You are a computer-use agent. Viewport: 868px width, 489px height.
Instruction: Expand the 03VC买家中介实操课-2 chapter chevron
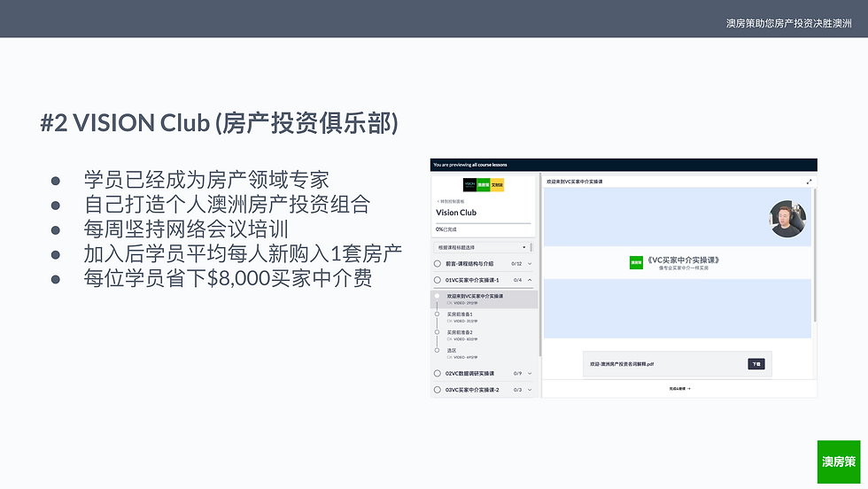[x=530, y=390]
